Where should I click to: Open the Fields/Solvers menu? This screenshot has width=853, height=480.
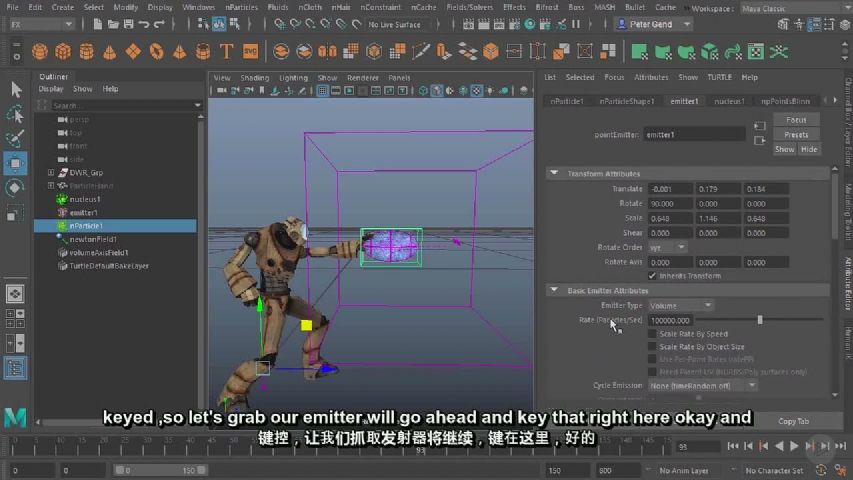tap(469, 7)
